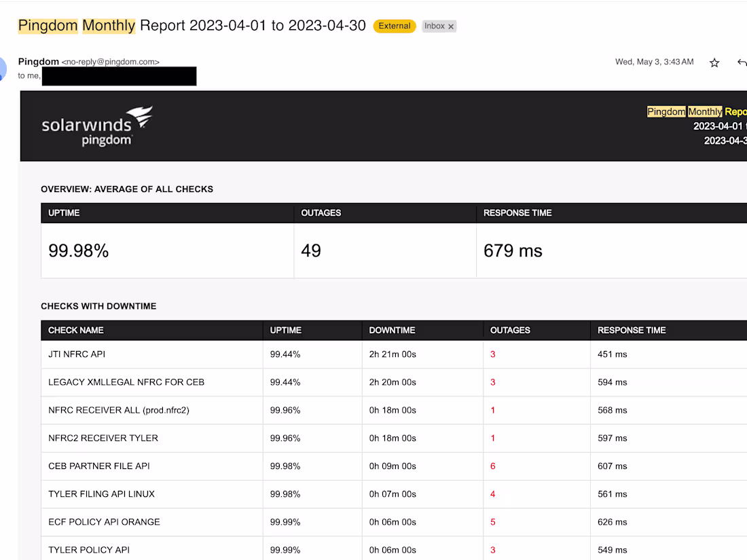Click the 99.98% overall uptime value

click(77, 250)
